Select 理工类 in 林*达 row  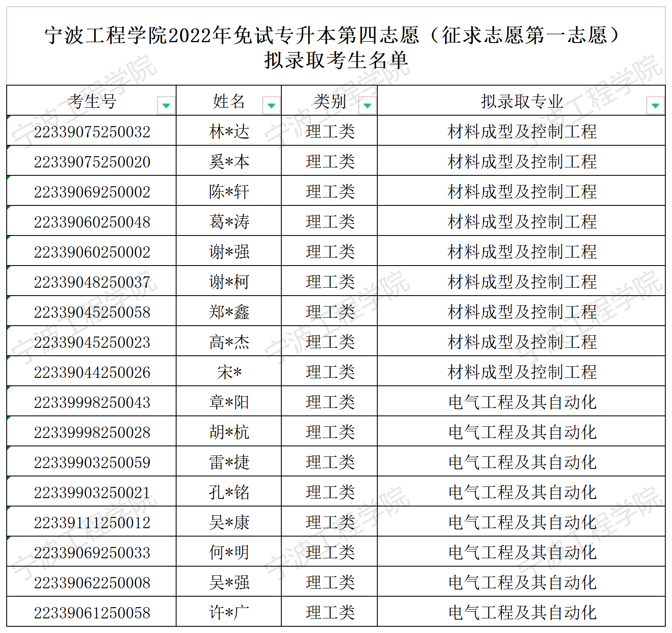coord(329,131)
